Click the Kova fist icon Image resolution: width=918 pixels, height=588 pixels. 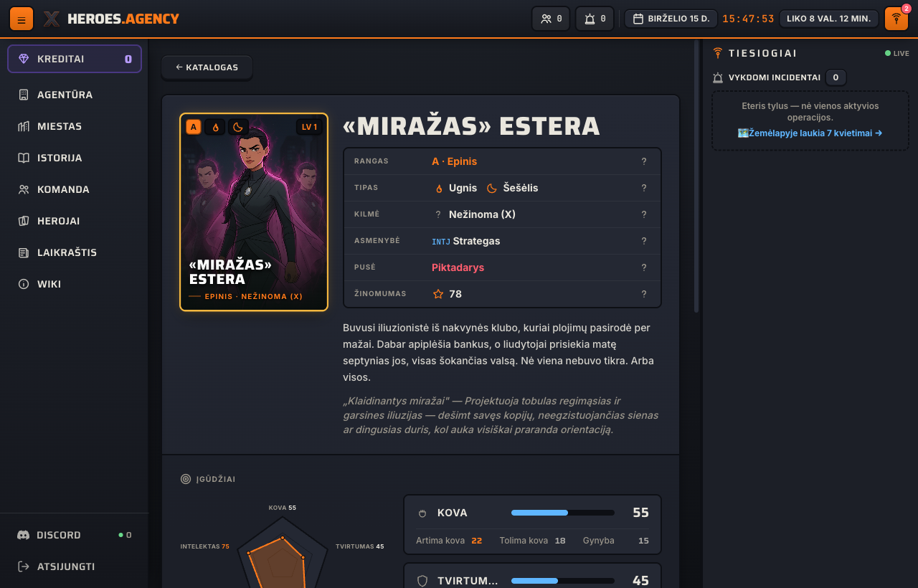pos(422,513)
